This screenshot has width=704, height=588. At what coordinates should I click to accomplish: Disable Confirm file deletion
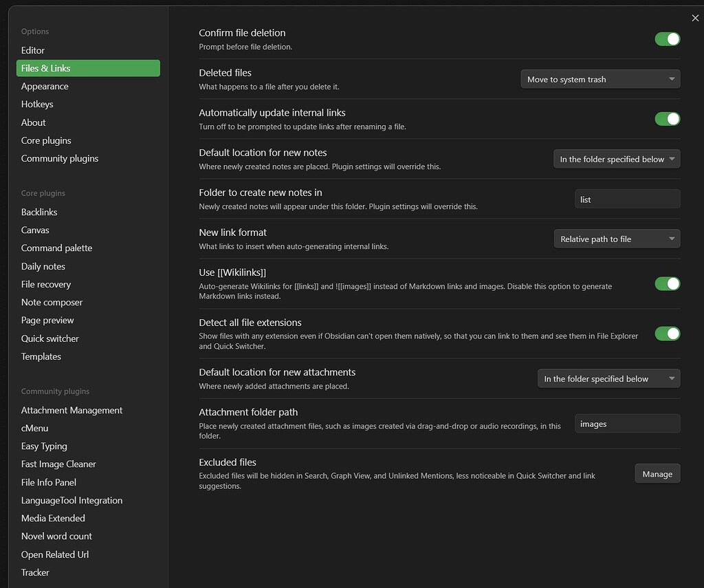tap(667, 39)
